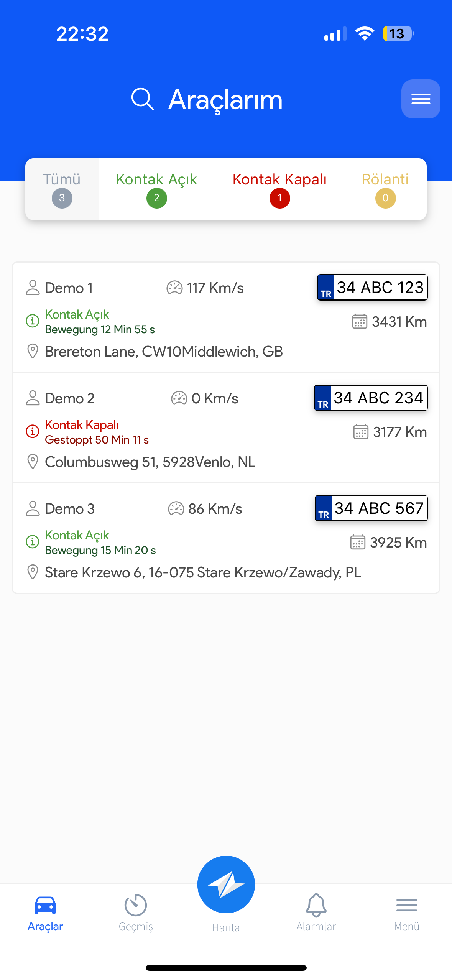Tap the Araçlarım page title
This screenshot has width=452, height=980.
225,100
